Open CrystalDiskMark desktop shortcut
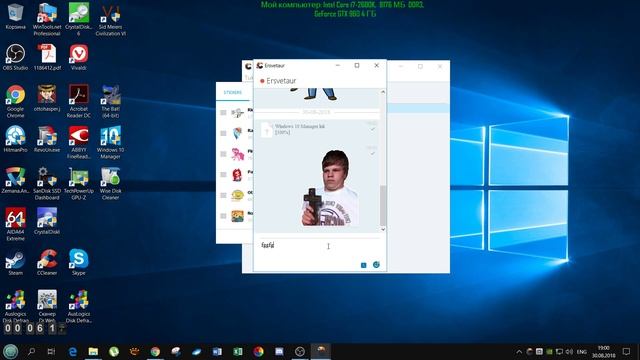This screenshot has width=640, height=360. [x=47, y=221]
